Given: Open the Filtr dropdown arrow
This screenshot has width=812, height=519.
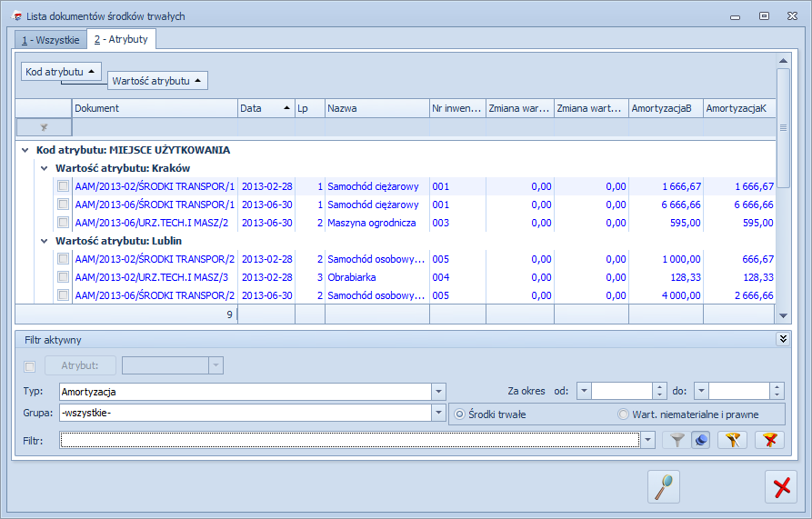Looking at the screenshot, I should (647, 440).
